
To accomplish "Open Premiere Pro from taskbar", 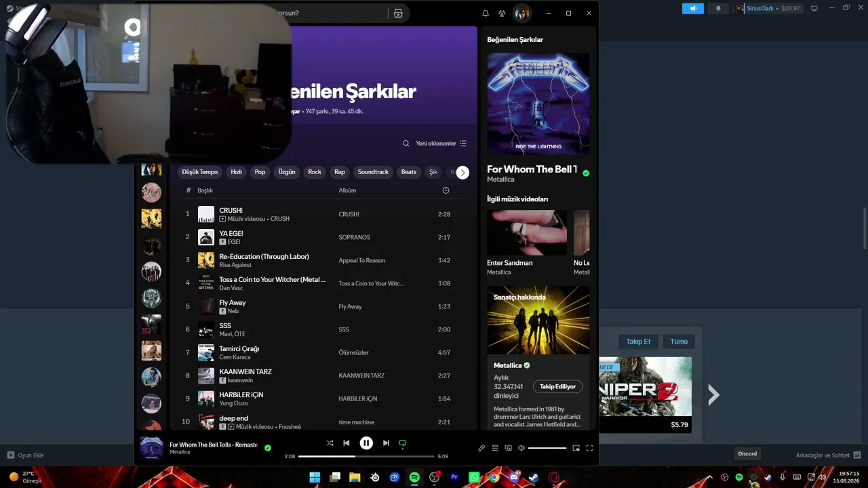I will pos(454,477).
